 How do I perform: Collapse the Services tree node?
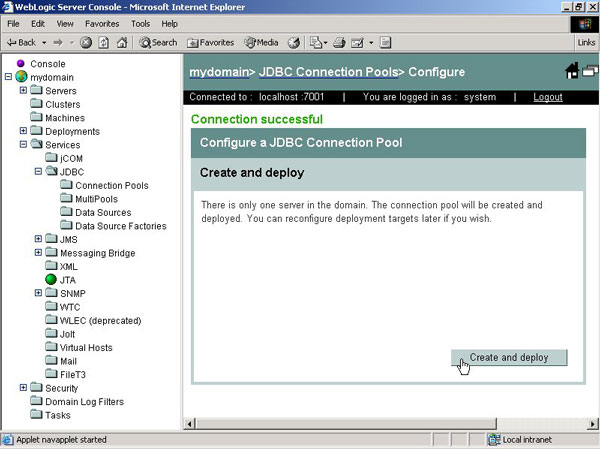click(x=23, y=144)
